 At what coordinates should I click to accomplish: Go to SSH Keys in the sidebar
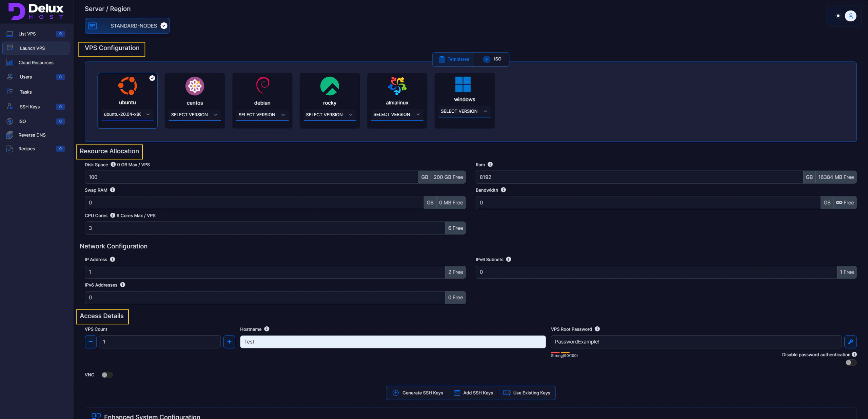tap(29, 107)
